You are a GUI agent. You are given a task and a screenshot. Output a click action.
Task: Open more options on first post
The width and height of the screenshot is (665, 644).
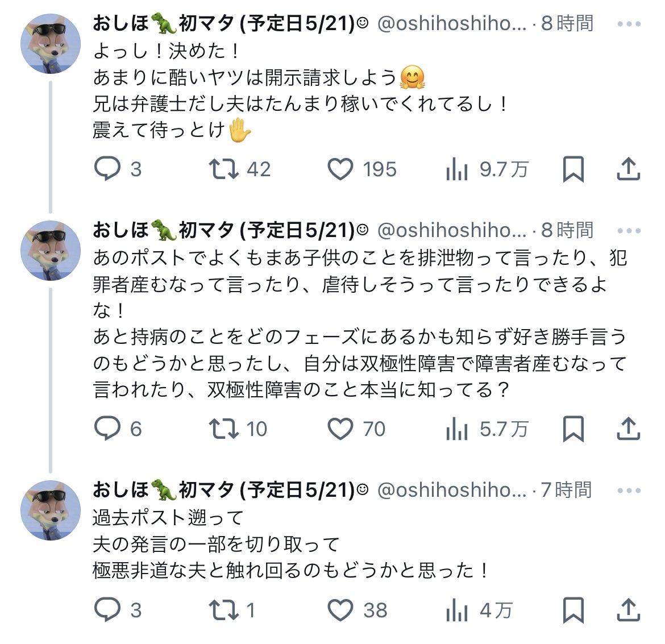pyautogui.click(x=629, y=24)
